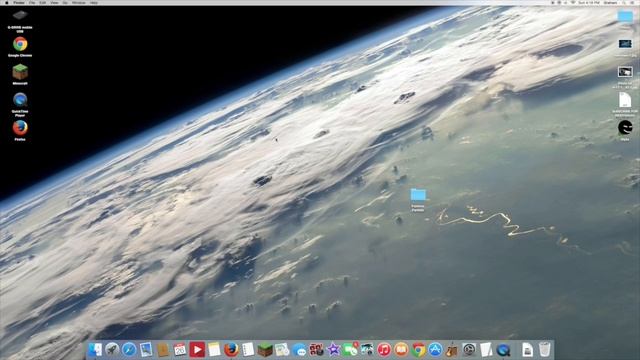Select the white-bordered photo thumbnail on the desktop
640x360 pixels.
tap(625, 72)
